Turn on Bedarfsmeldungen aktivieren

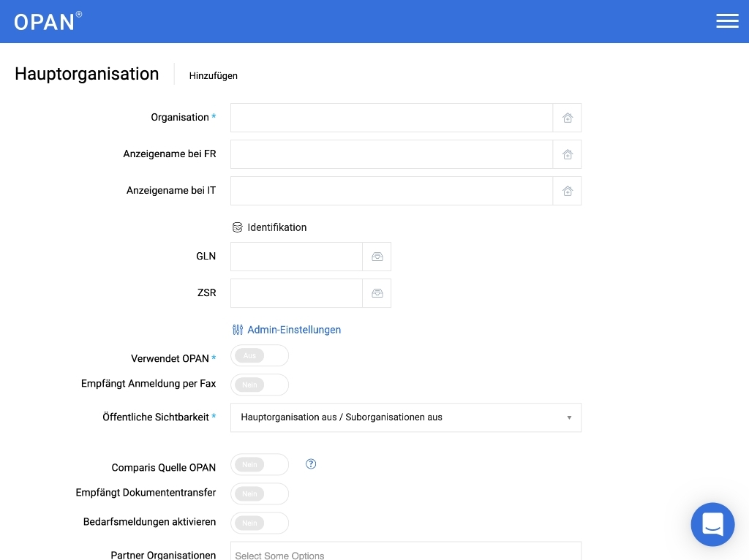click(x=260, y=523)
